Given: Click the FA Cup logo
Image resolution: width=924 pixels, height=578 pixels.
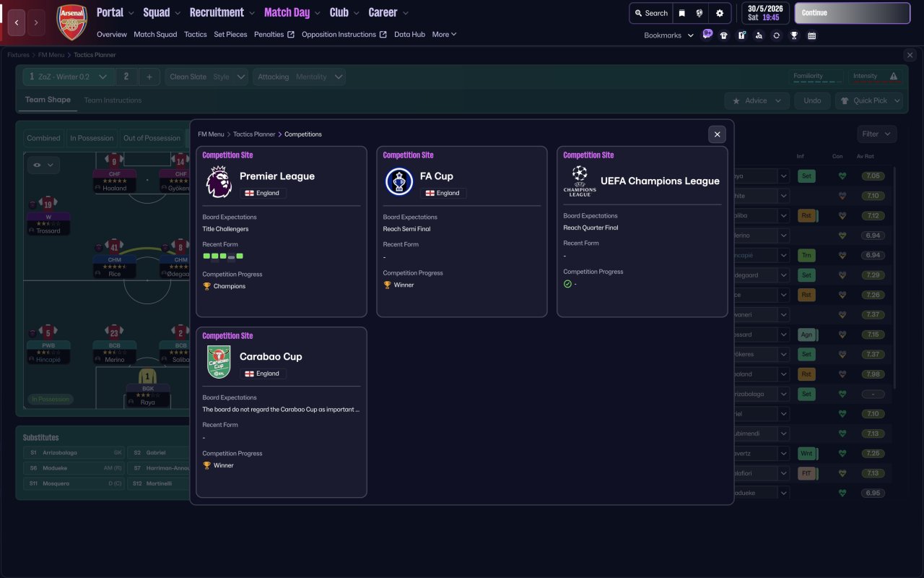Looking at the screenshot, I should pyautogui.click(x=398, y=182).
